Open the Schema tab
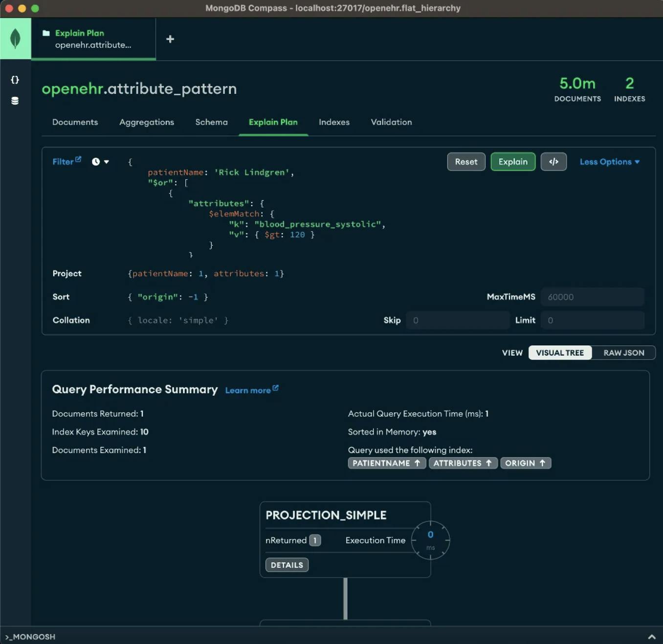The image size is (663, 644). pos(212,122)
